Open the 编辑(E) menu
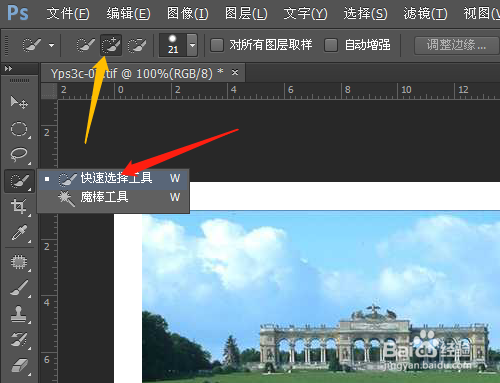The image size is (500, 383). [128, 14]
